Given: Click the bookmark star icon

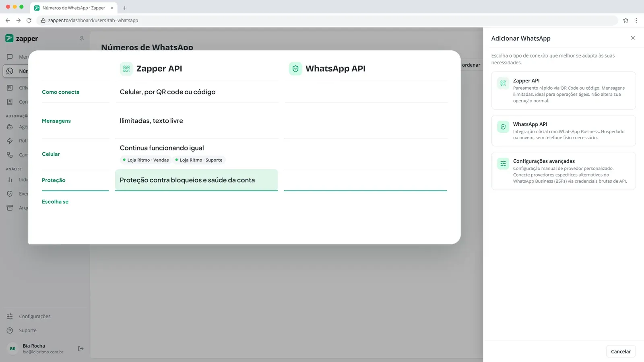Looking at the screenshot, I should [625, 21].
